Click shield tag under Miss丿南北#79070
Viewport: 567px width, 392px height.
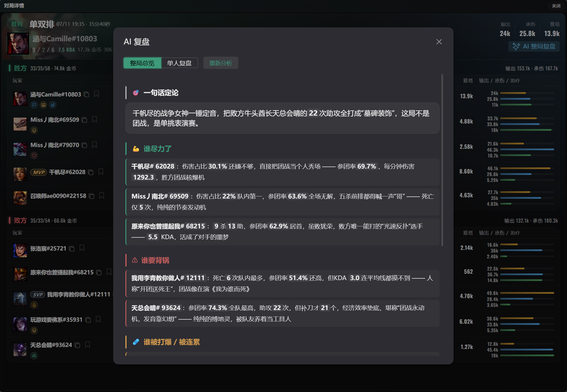(x=34, y=155)
